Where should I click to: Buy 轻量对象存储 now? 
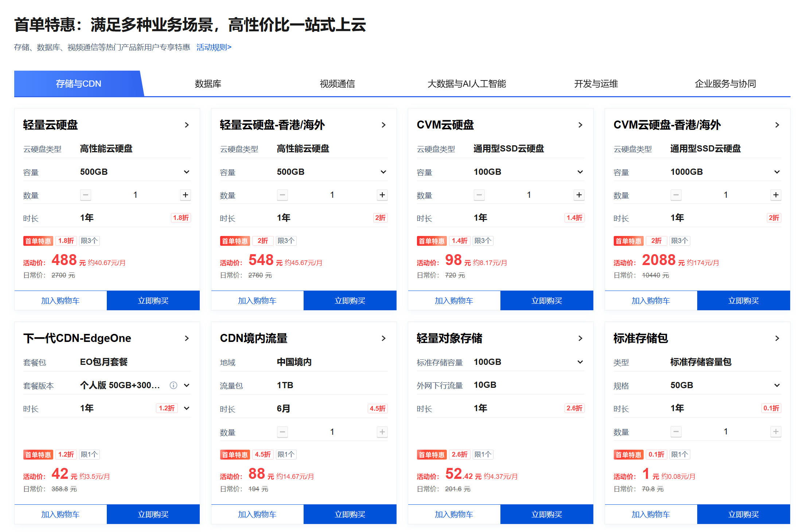[547, 514]
